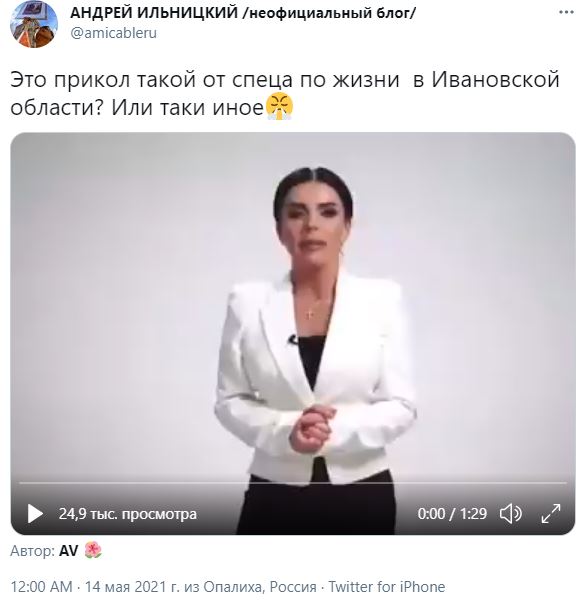Expand video to fullscreen
The height and width of the screenshot is (607, 584).
(551, 514)
